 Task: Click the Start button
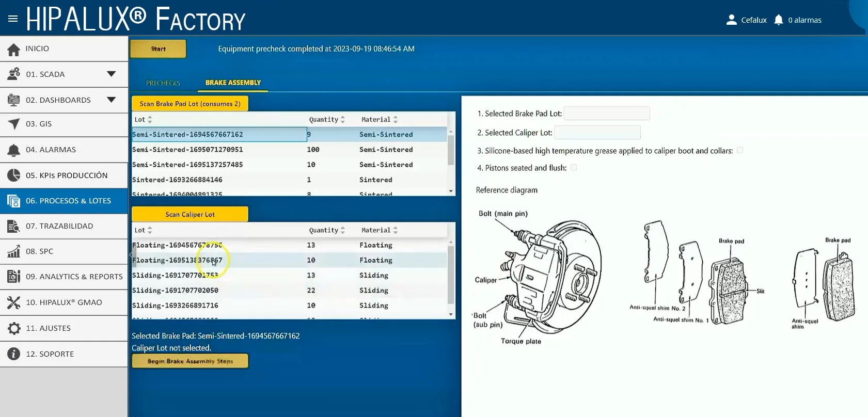(x=158, y=49)
